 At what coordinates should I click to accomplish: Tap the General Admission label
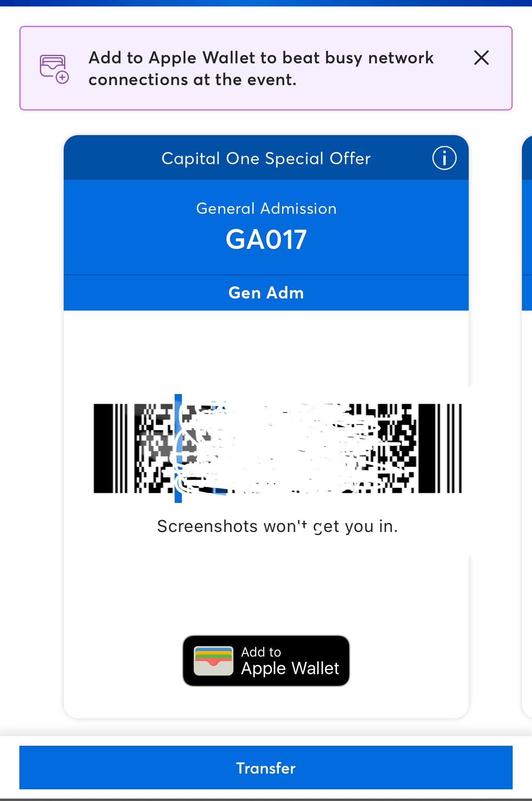(x=266, y=209)
